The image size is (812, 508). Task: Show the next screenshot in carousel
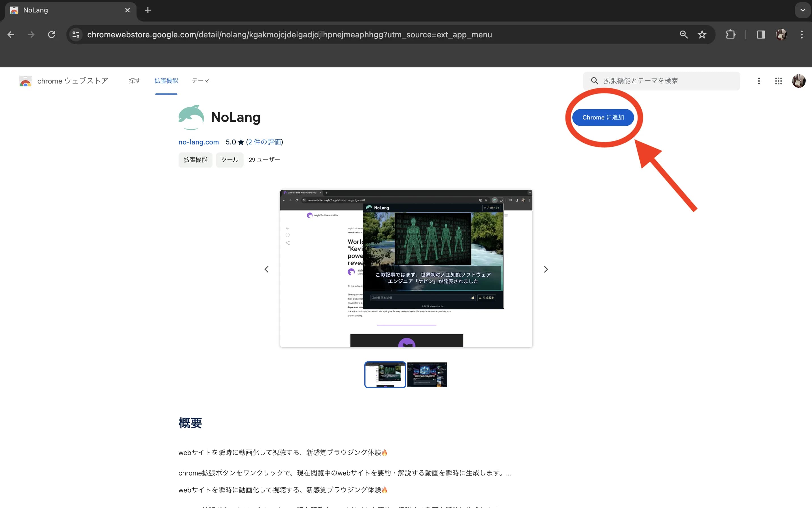coord(546,270)
